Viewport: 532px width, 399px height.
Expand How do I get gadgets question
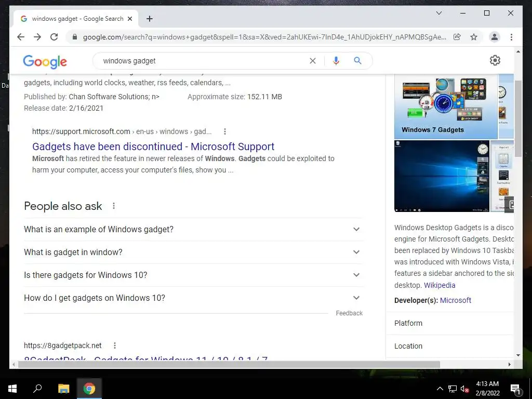[193, 298]
